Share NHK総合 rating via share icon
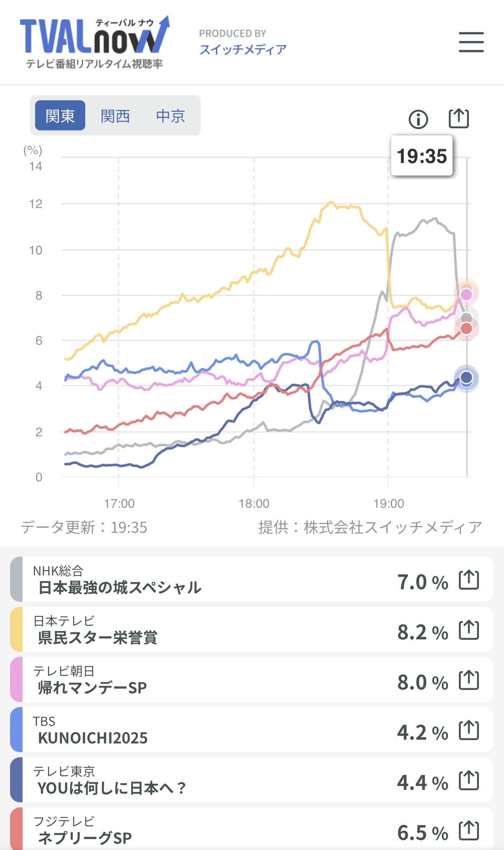The image size is (504, 850). click(x=468, y=580)
